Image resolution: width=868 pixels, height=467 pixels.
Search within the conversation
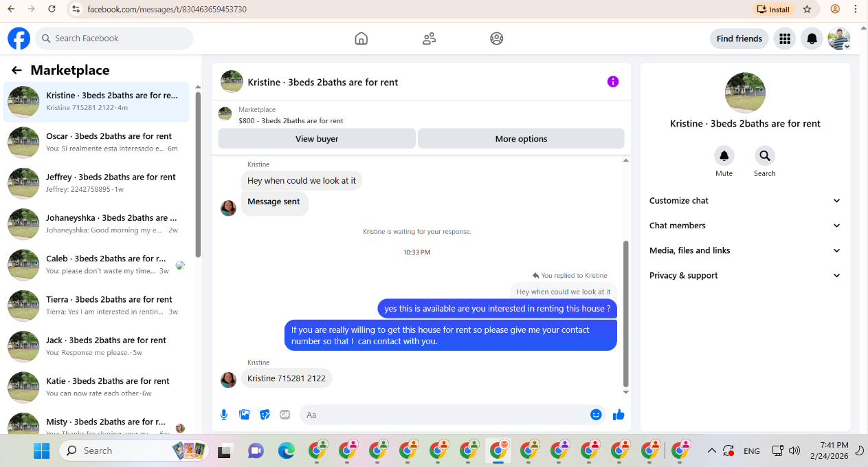[764, 155]
